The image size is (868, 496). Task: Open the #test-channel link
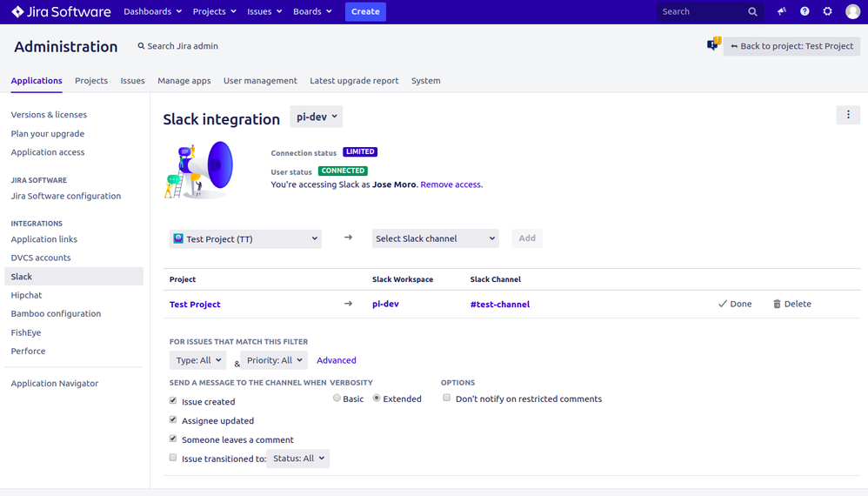coord(500,305)
